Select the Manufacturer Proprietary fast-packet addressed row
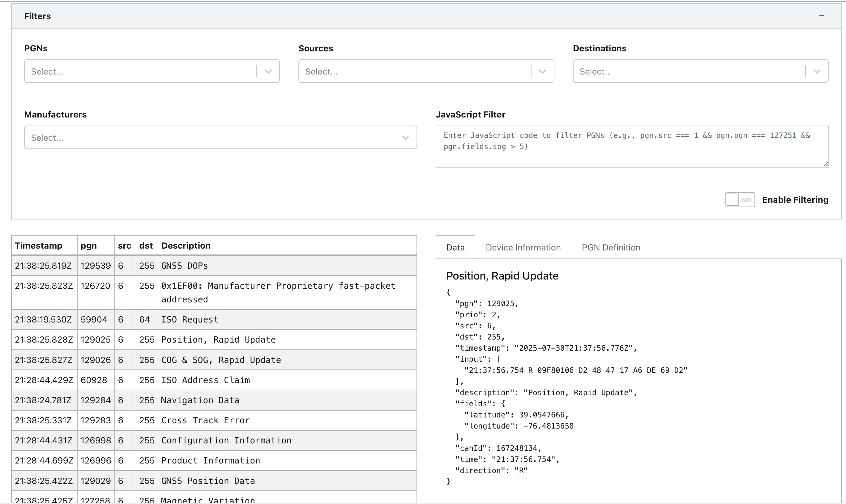Screen dimensions: 846x504 click(x=214, y=293)
